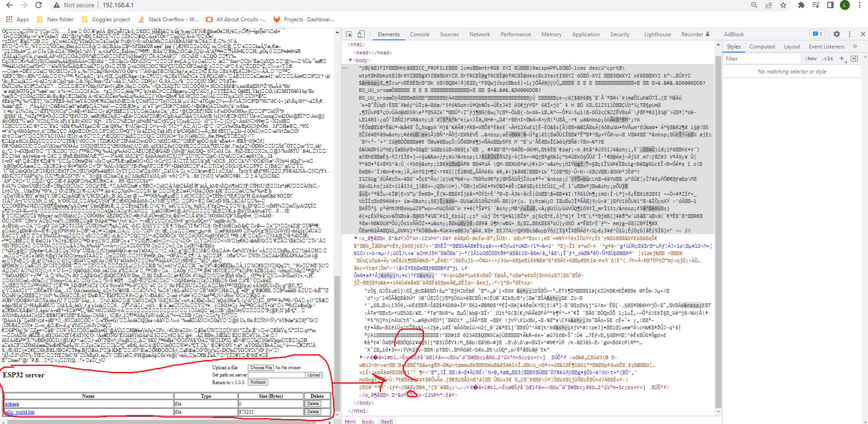Select the html node in Elements tree
The image size is (868, 424).
[x=357, y=44]
